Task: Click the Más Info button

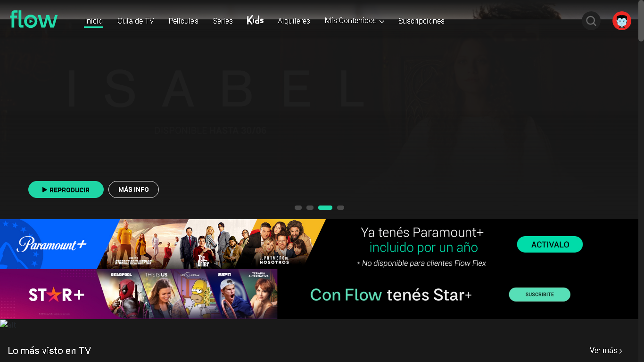Action: coord(133,189)
